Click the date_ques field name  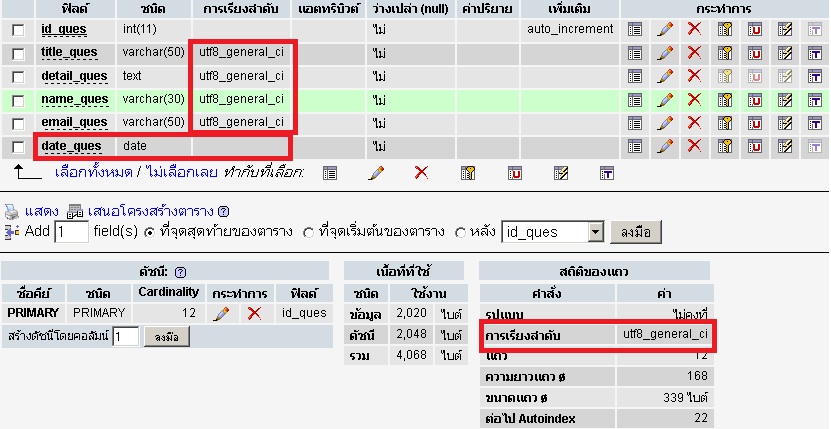[x=71, y=146]
